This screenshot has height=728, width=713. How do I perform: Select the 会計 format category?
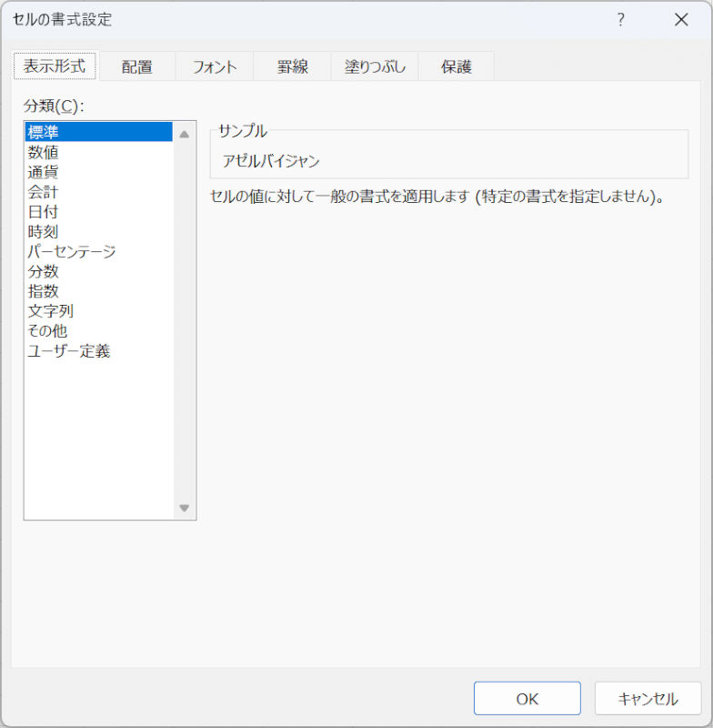44,192
